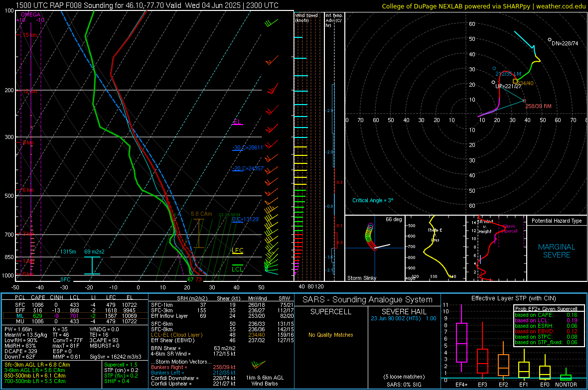Select the MU parcel row
The height and width of the screenshot is (390, 588).
click(x=75, y=321)
